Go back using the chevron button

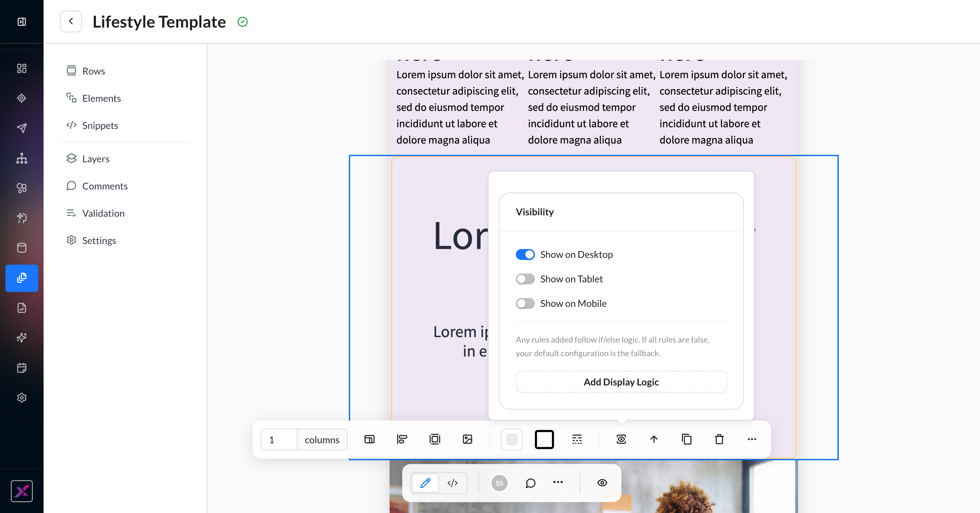(71, 21)
